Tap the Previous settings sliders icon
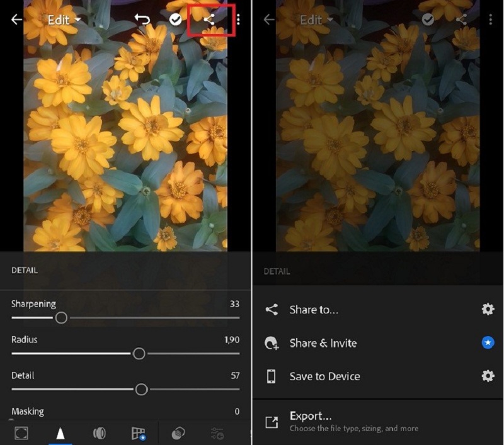The width and height of the screenshot is (504, 445). pos(217,433)
